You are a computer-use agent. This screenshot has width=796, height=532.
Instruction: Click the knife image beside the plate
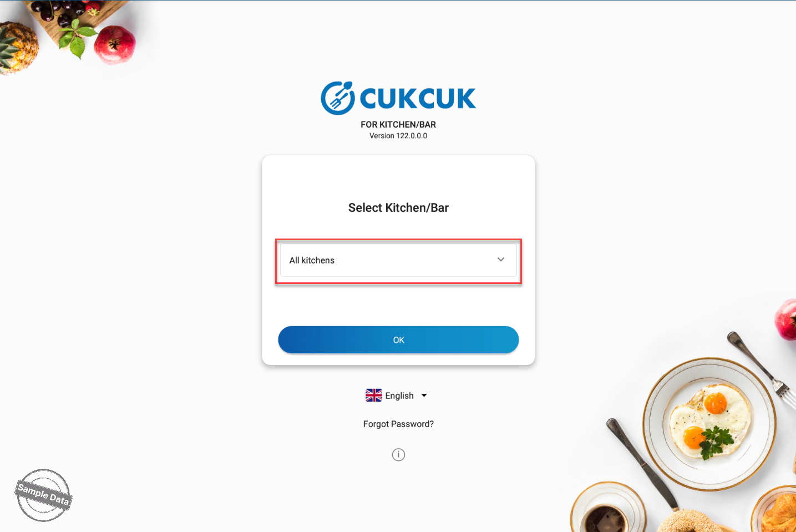pyautogui.click(x=642, y=464)
